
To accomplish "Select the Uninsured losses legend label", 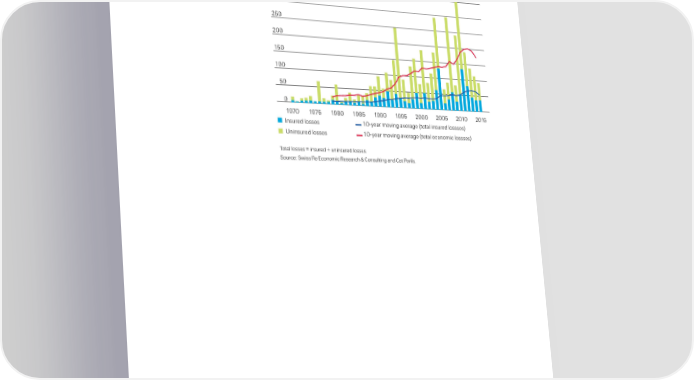I will click(x=306, y=132).
